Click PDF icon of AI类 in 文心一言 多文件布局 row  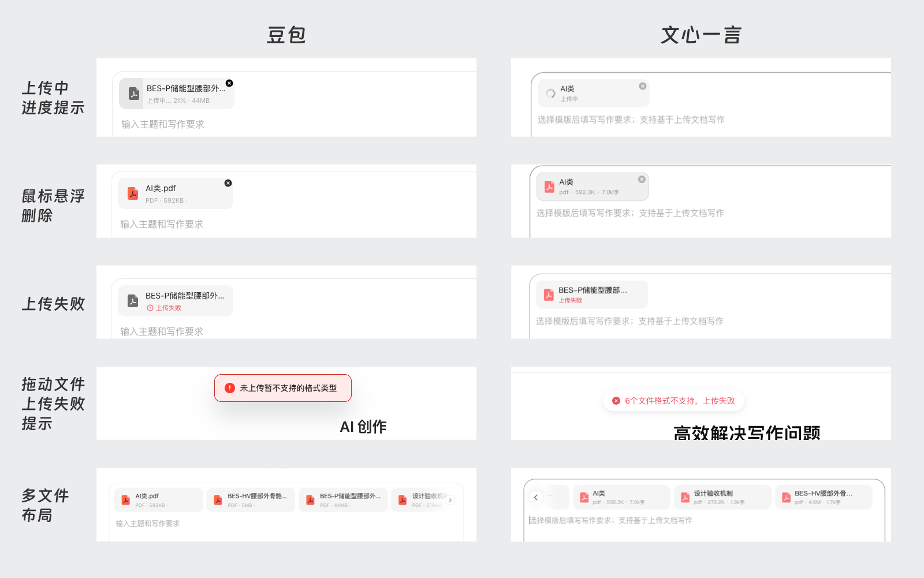tap(584, 497)
